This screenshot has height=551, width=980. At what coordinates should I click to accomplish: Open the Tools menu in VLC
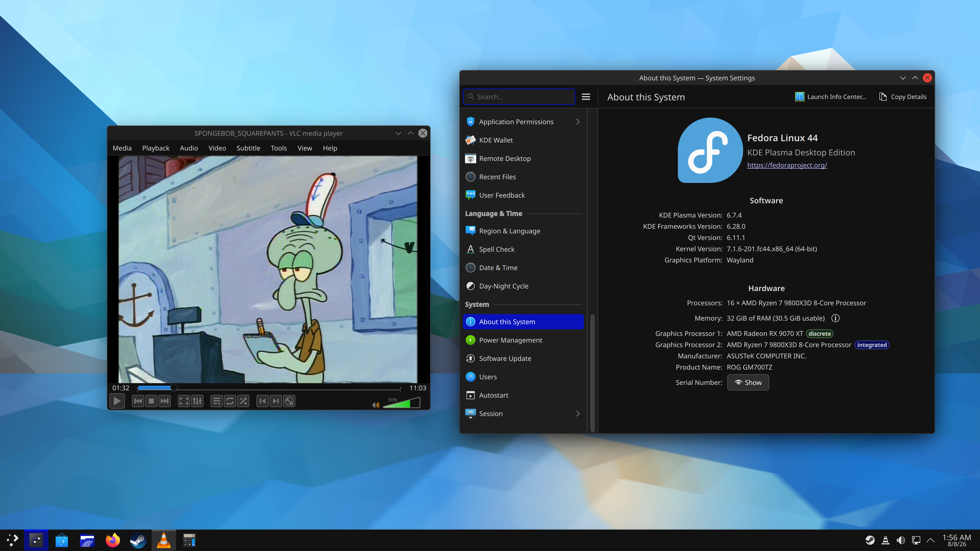tap(279, 148)
